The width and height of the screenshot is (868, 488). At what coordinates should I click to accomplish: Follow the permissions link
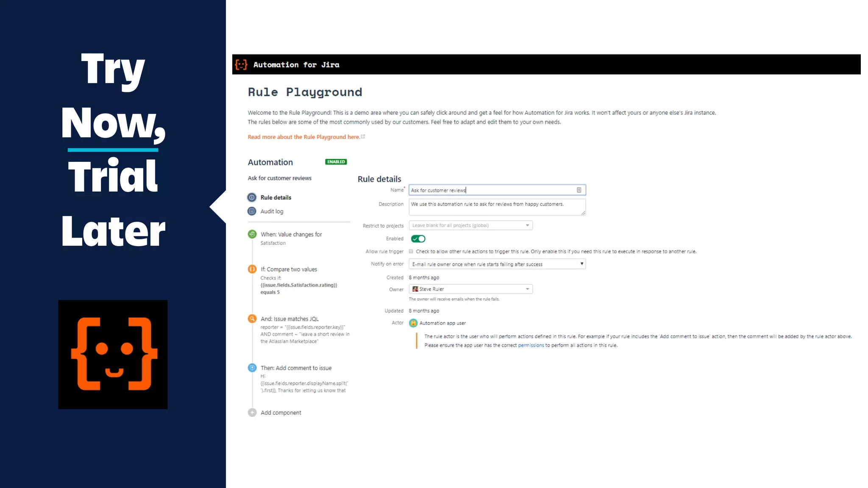[x=531, y=345]
